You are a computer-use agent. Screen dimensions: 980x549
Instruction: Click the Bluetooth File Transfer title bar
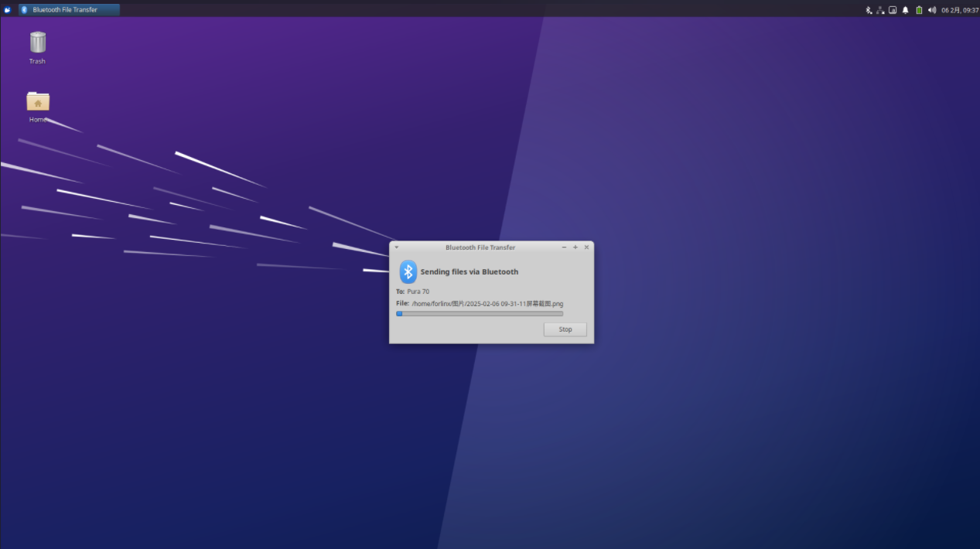point(480,247)
